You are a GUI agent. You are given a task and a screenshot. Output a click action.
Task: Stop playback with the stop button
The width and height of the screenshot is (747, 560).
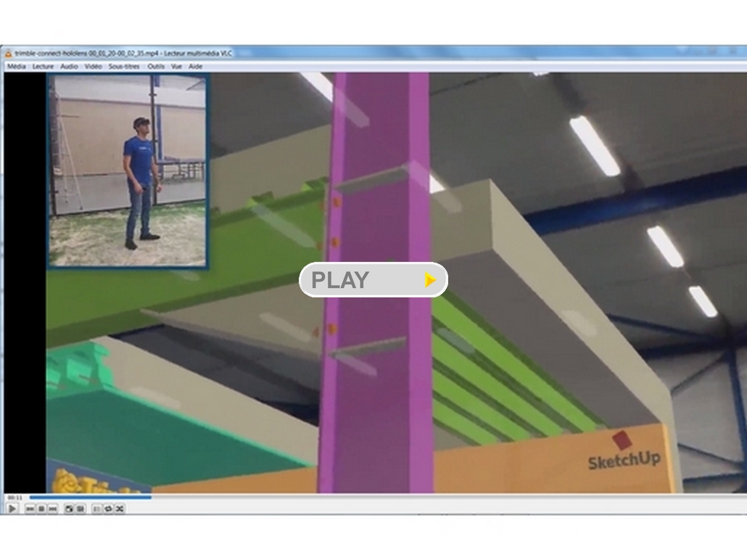tap(41, 509)
